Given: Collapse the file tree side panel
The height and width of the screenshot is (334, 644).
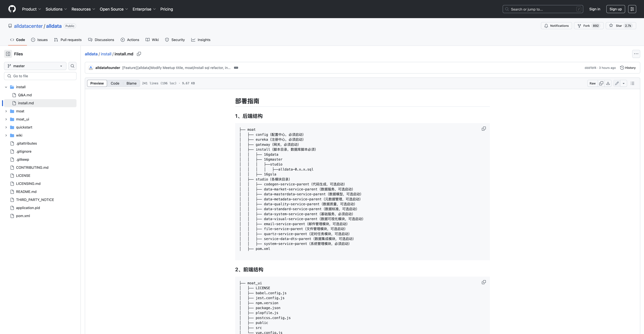Looking at the screenshot, I should [8, 54].
